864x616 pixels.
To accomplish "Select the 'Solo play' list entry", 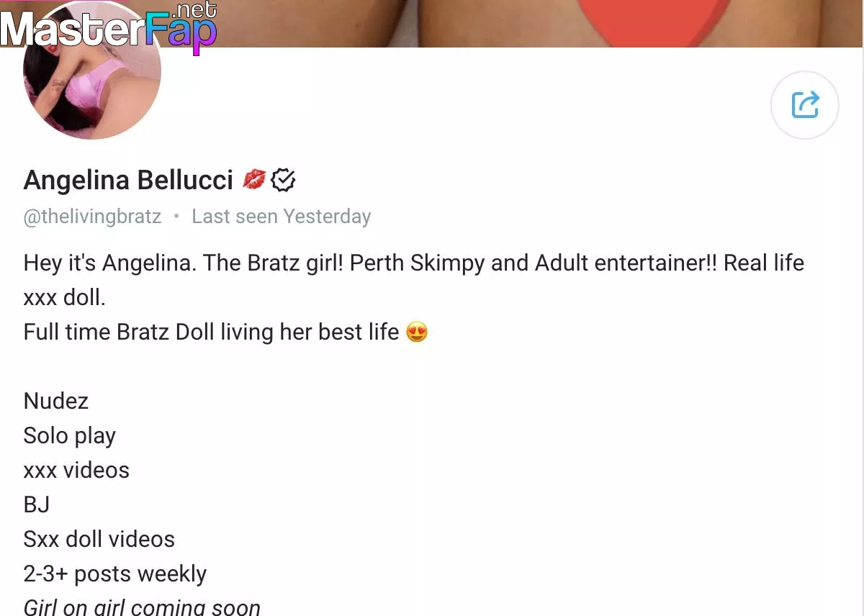I will [70, 436].
